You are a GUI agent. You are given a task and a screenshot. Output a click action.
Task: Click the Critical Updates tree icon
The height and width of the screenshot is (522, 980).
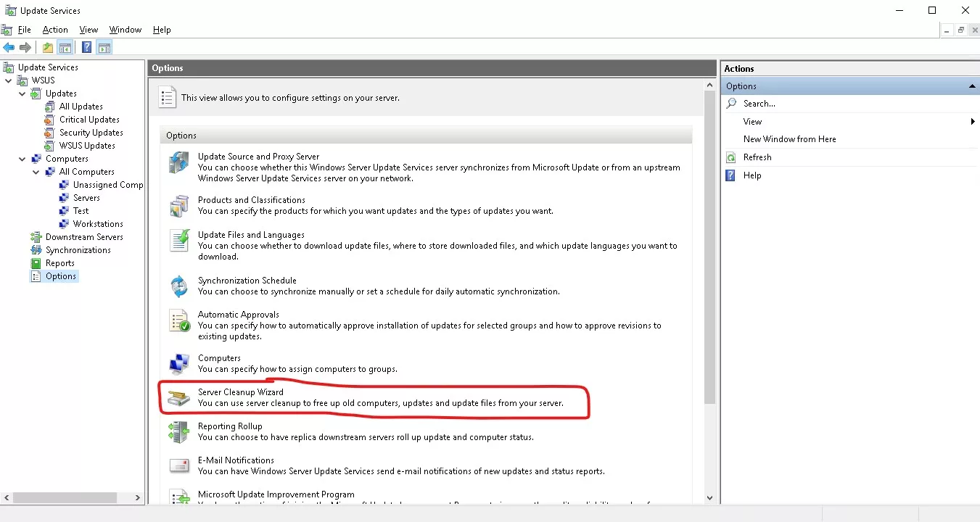click(x=49, y=120)
